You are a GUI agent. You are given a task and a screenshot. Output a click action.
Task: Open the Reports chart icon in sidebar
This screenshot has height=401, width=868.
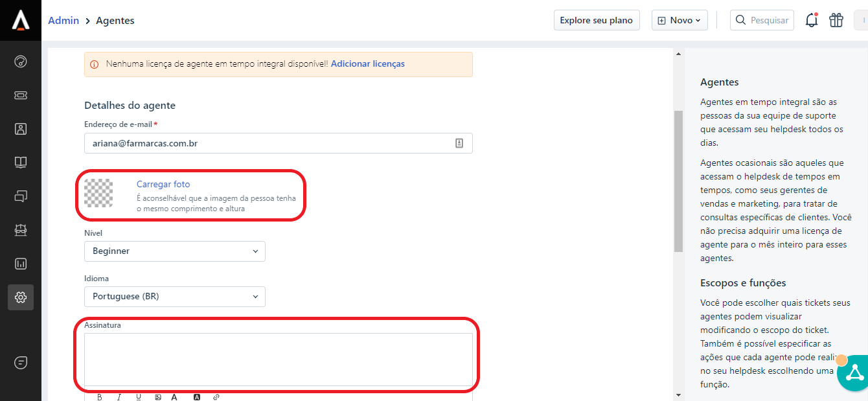click(x=21, y=264)
